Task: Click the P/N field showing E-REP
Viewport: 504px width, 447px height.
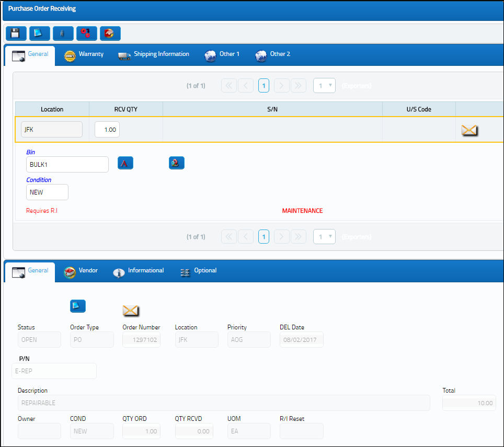Action: click(54, 371)
